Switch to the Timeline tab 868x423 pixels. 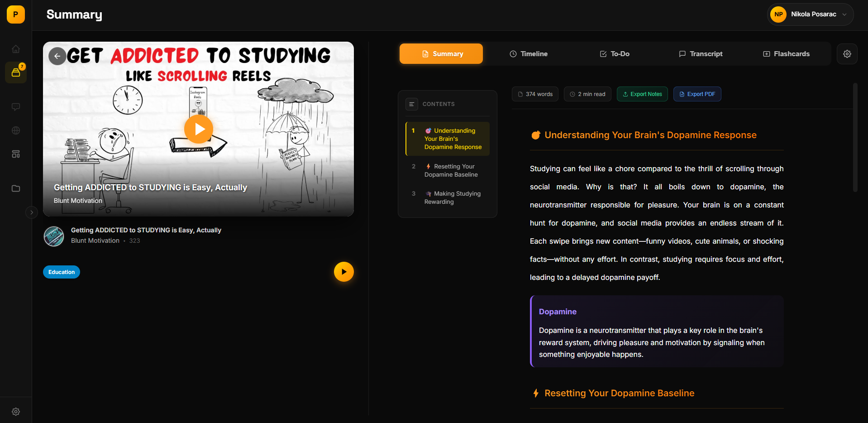click(529, 54)
